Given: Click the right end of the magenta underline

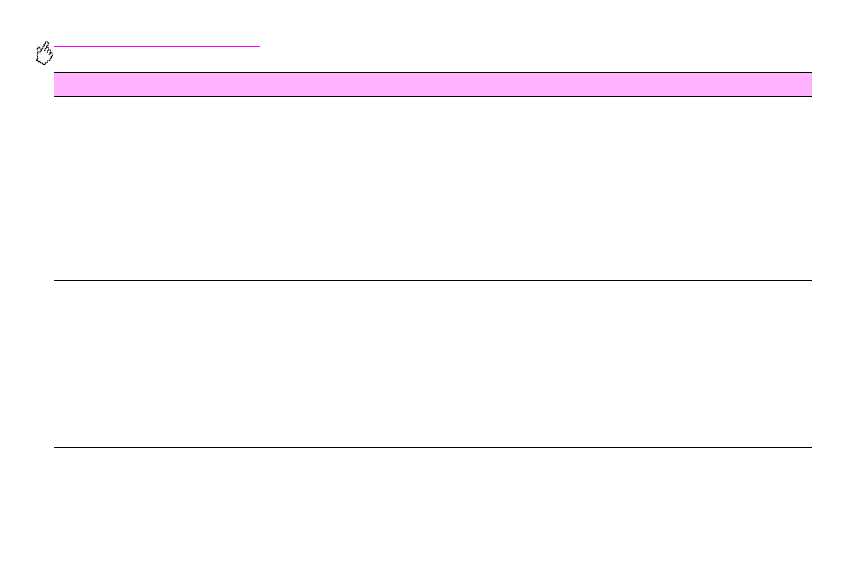Looking at the screenshot, I should pyautogui.click(x=257, y=46).
